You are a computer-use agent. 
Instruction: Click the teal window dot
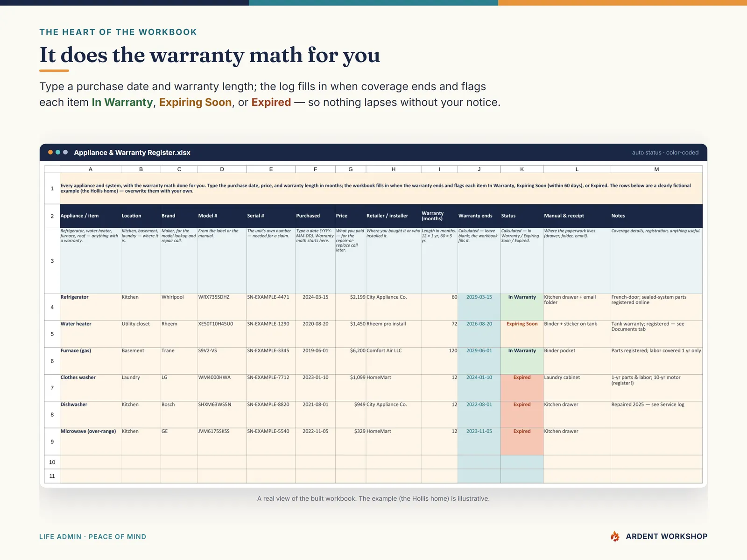tap(58, 152)
